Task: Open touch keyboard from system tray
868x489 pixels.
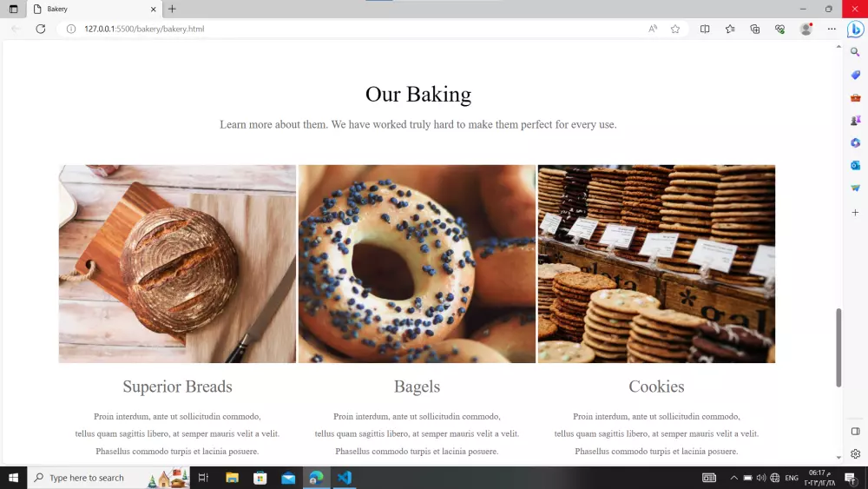Action: coord(709,478)
